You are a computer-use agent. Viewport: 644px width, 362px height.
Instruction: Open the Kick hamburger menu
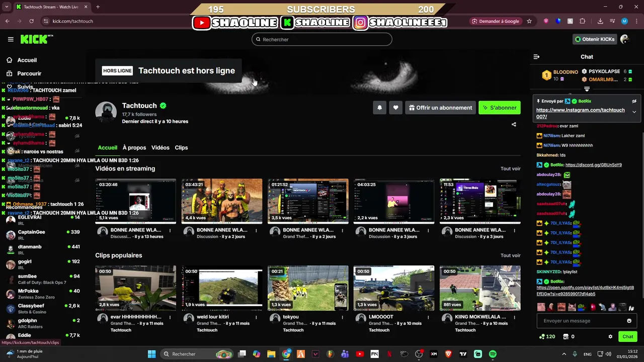[11, 39]
